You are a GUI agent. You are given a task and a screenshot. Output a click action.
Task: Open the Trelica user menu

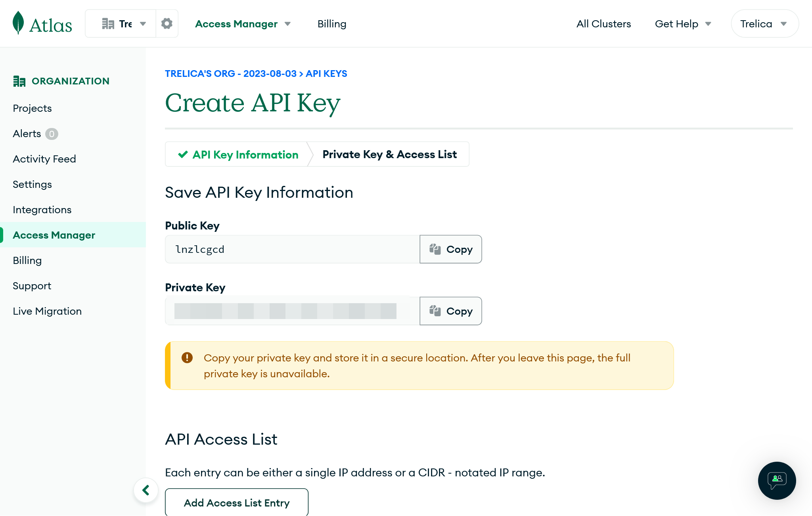click(764, 24)
